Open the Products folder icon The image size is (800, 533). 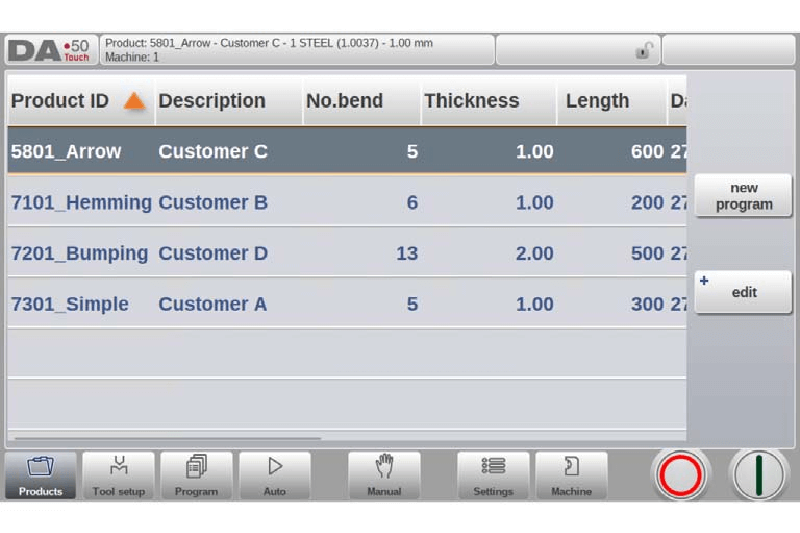click(40, 474)
